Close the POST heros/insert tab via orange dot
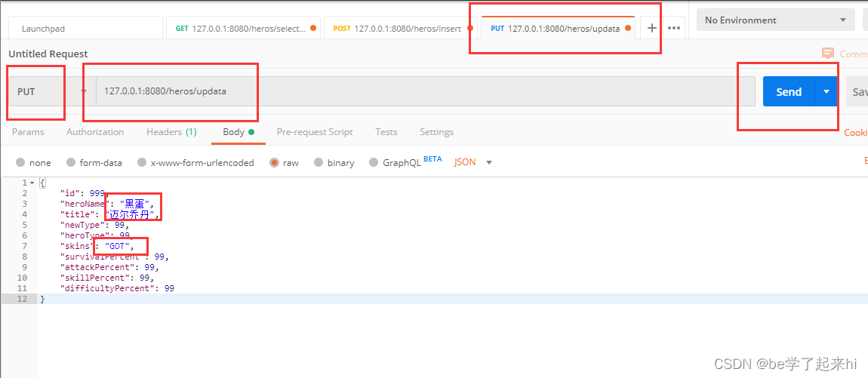This screenshot has width=868, height=378. [471, 28]
